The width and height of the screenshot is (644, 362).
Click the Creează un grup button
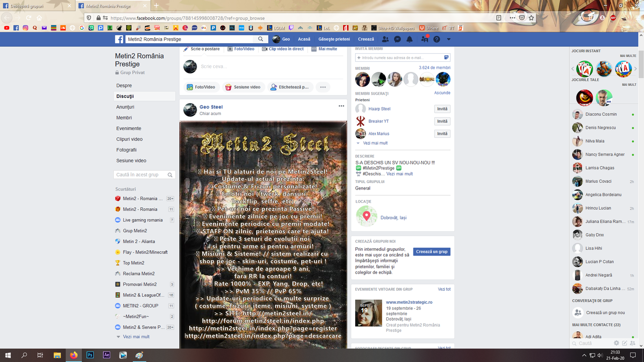pos(432,252)
